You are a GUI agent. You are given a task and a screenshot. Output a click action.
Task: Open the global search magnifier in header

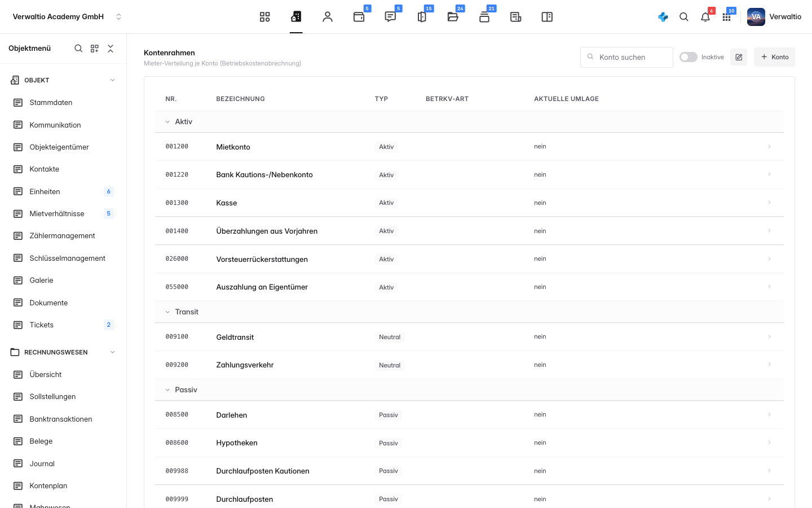click(x=684, y=17)
